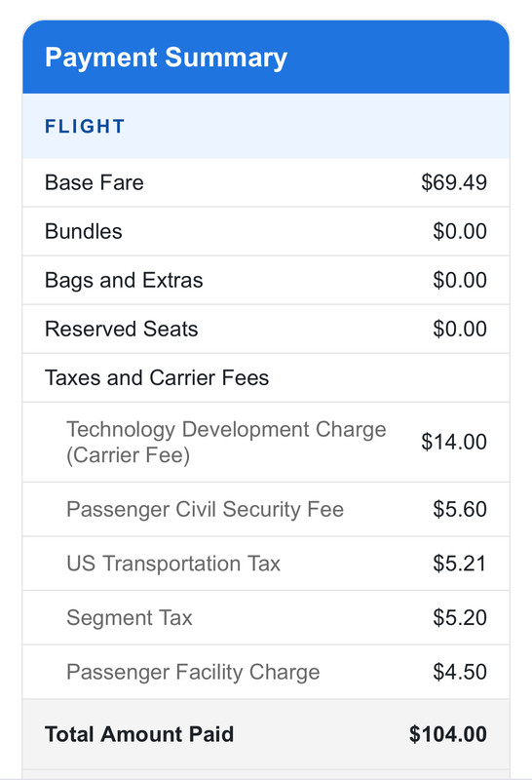Click the $5.60 security fee amount

[460, 509]
